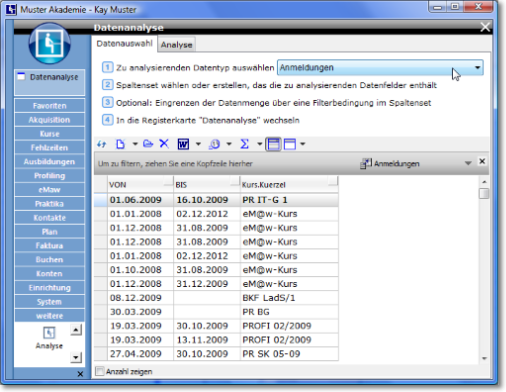
Task: Close the sidebar with bottom X
Action: pyautogui.click(x=80, y=374)
